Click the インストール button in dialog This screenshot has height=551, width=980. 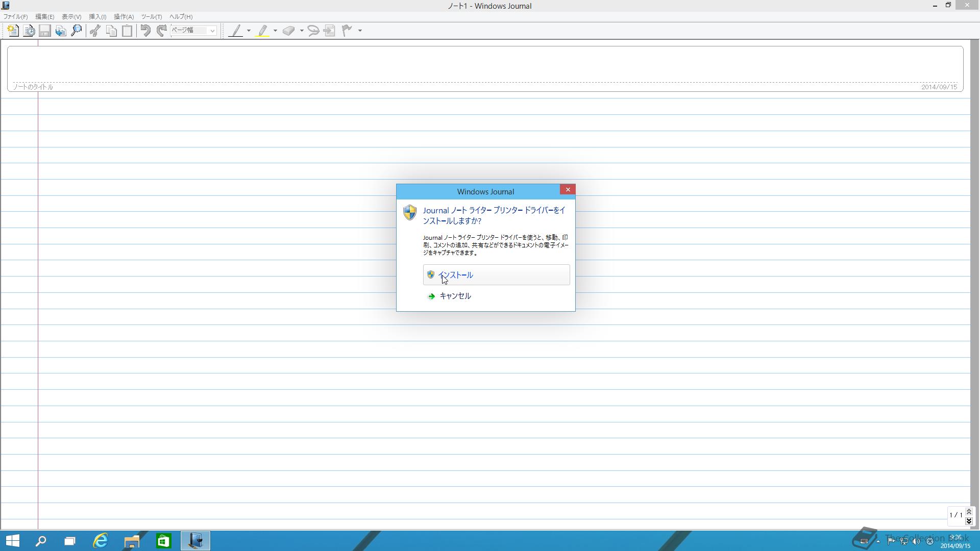(x=496, y=275)
